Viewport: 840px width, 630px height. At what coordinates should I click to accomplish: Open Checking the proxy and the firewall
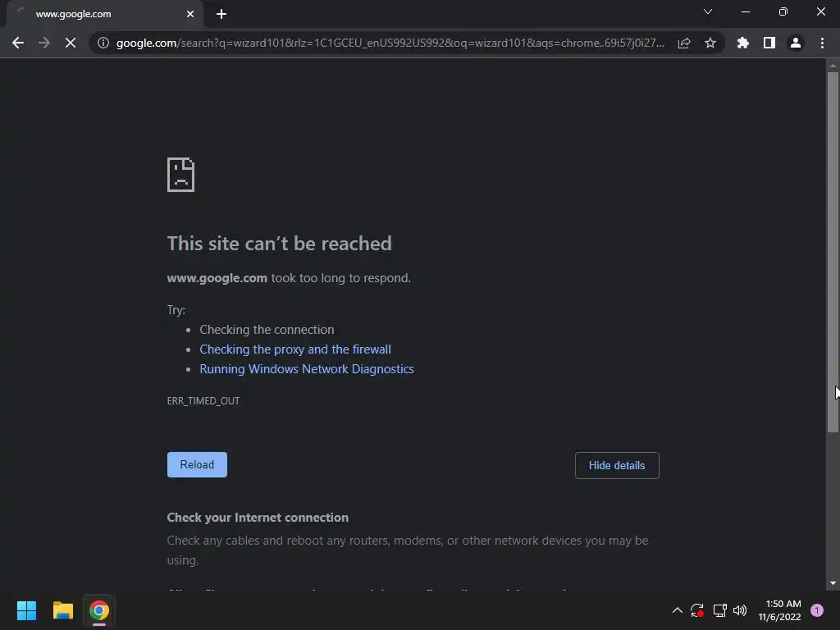(x=295, y=349)
